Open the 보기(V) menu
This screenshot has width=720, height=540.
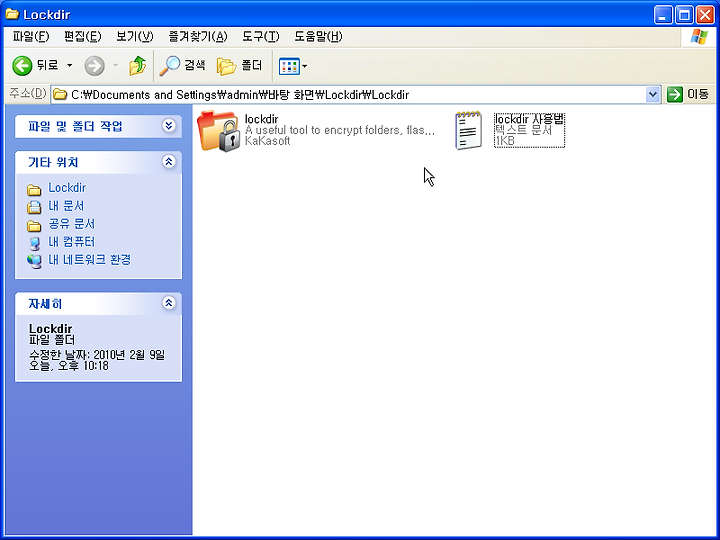pos(135,37)
